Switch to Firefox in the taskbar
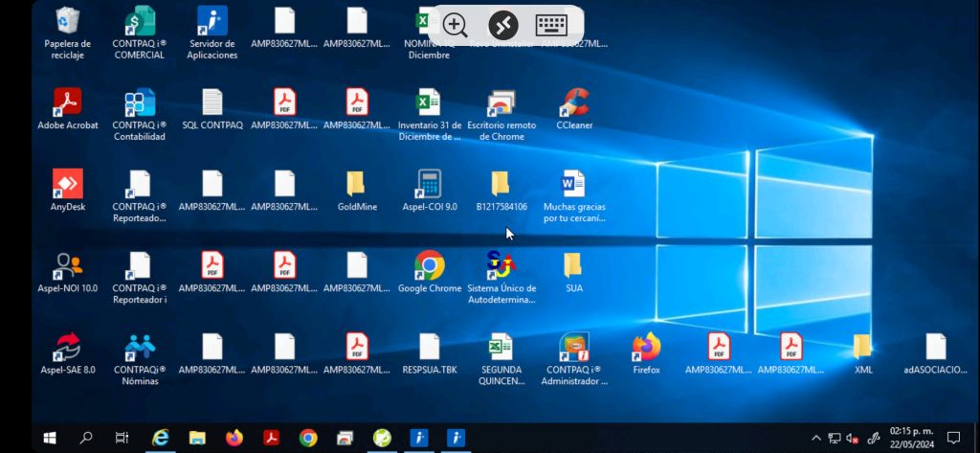 pyautogui.click(x=234, y=438)
